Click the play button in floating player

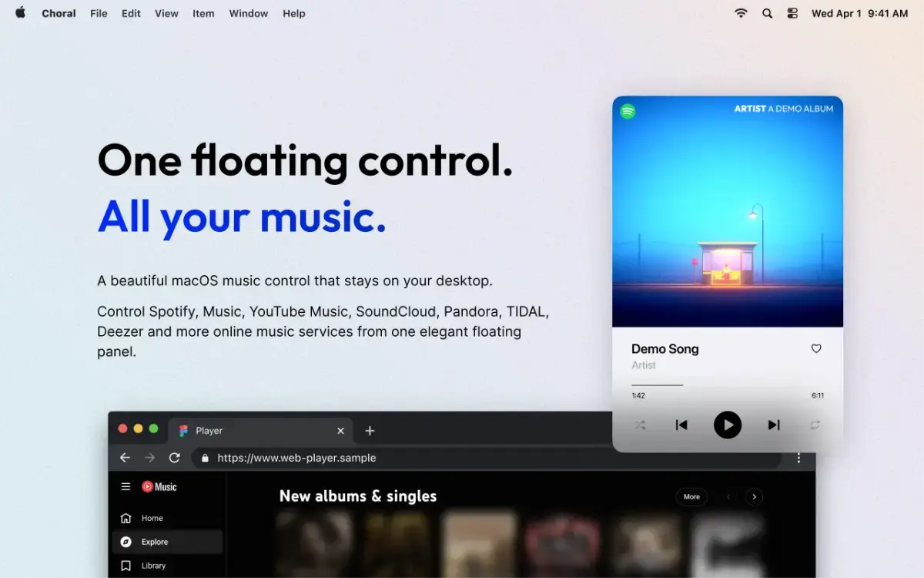(x=728, y=425)
